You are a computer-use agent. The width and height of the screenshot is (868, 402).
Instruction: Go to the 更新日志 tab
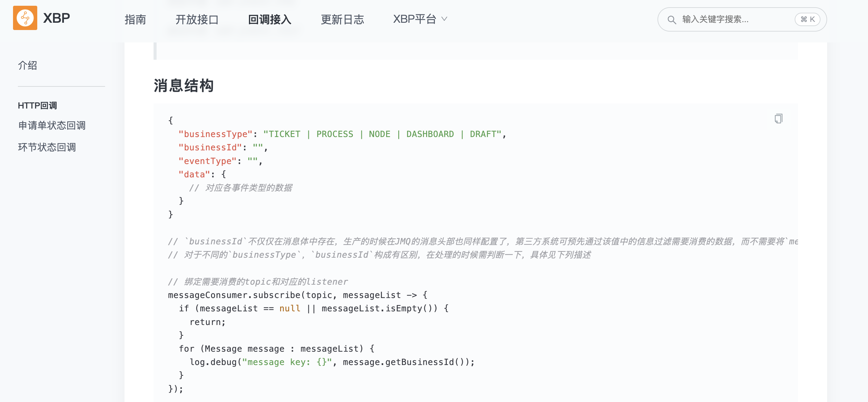pyautogui.click(x=342, y=20)
